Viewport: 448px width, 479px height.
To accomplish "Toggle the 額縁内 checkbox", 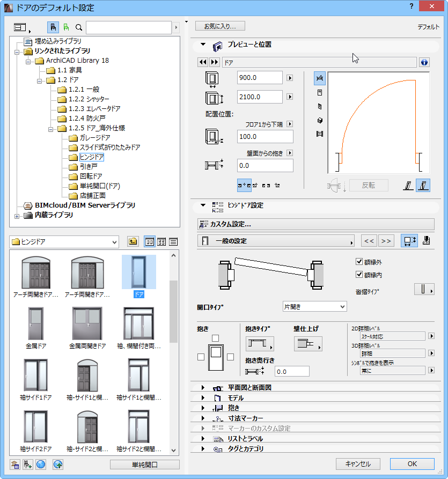I will pos(359,274).
